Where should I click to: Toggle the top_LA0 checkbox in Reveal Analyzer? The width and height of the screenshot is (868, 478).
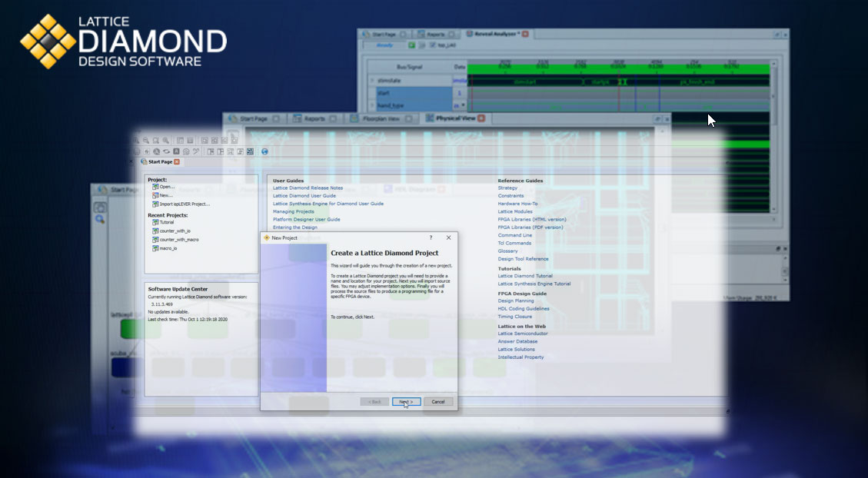tap(432, 45)
